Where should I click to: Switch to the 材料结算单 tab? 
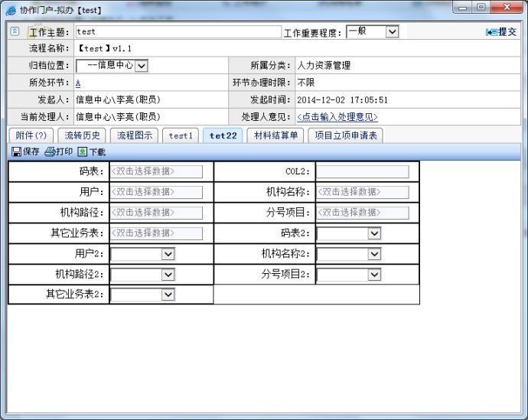(275, 135)
